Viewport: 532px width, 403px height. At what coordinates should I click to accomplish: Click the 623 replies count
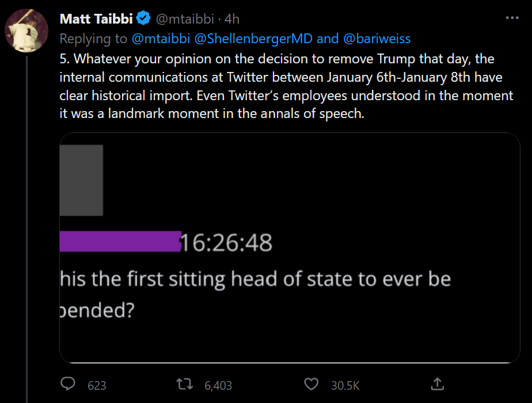pos(97,385)
